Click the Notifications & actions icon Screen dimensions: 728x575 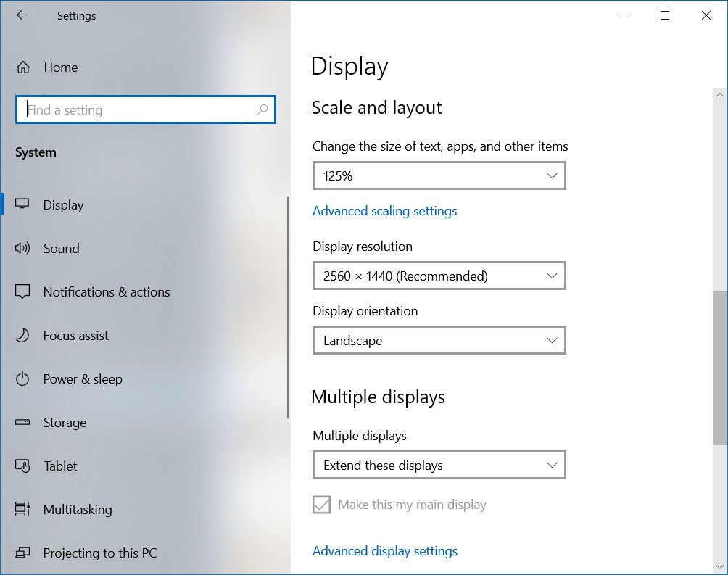click(x=22, y=292)
